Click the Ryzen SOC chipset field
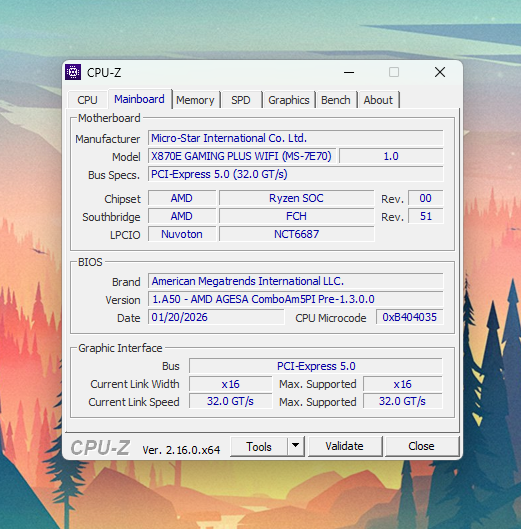Image resolution: width=521 pixels, height=529 pixels. [297, 198]
